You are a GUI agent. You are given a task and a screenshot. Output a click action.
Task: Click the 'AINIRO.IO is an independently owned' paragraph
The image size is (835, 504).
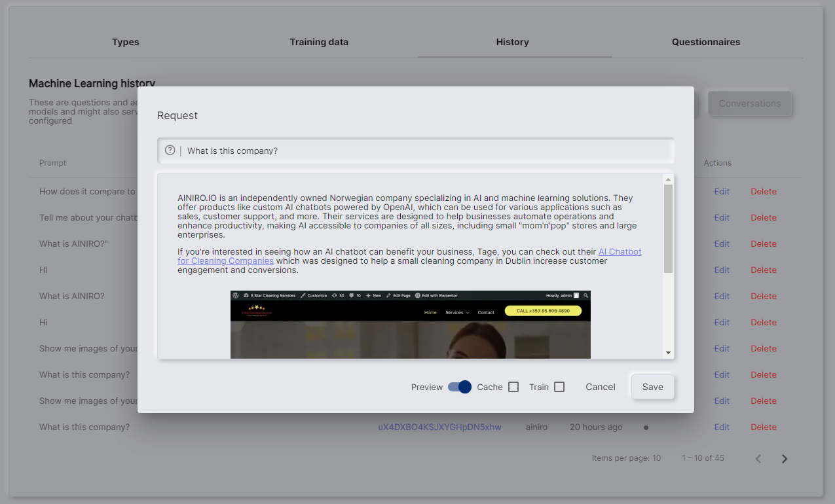[407, 217]
